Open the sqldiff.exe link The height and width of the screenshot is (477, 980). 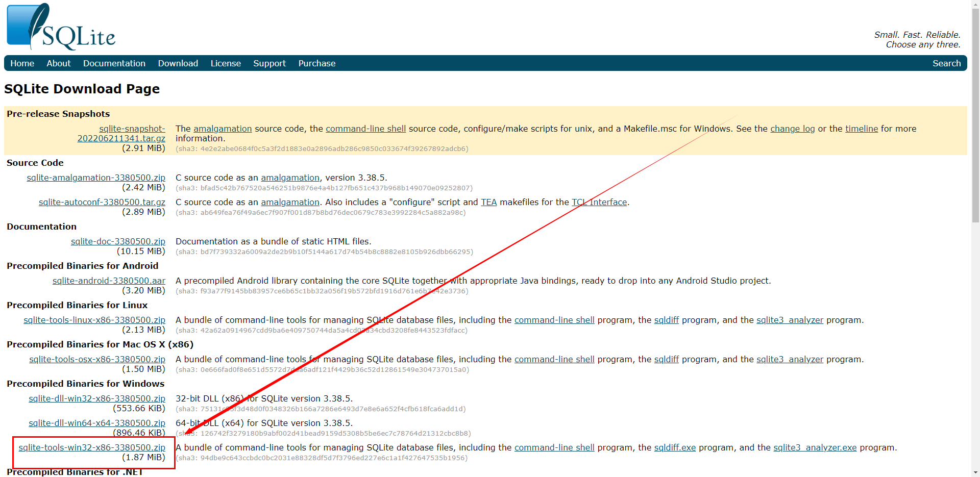point(675,447)
